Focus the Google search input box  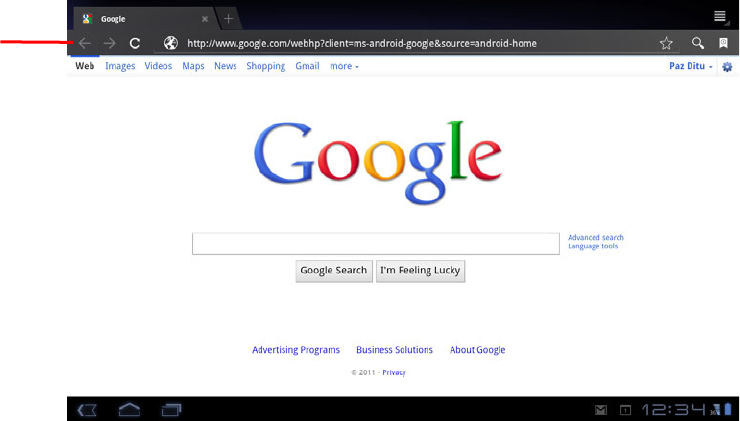coord(376,244)
